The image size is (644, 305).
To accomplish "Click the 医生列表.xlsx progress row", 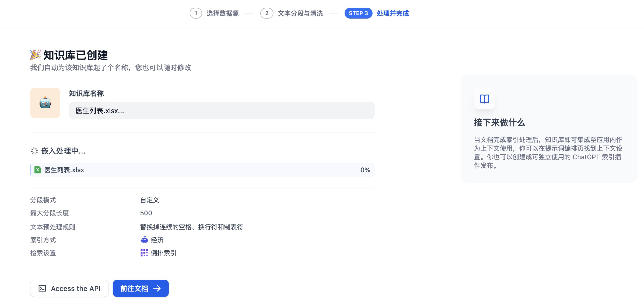I will [x=202, y=170].
